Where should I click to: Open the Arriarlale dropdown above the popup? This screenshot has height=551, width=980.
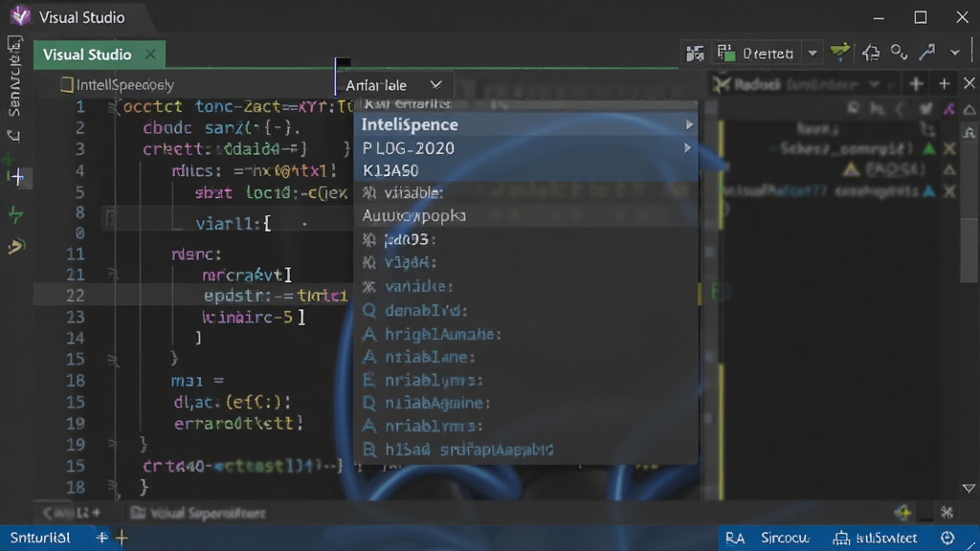click(x=393, y=85)
